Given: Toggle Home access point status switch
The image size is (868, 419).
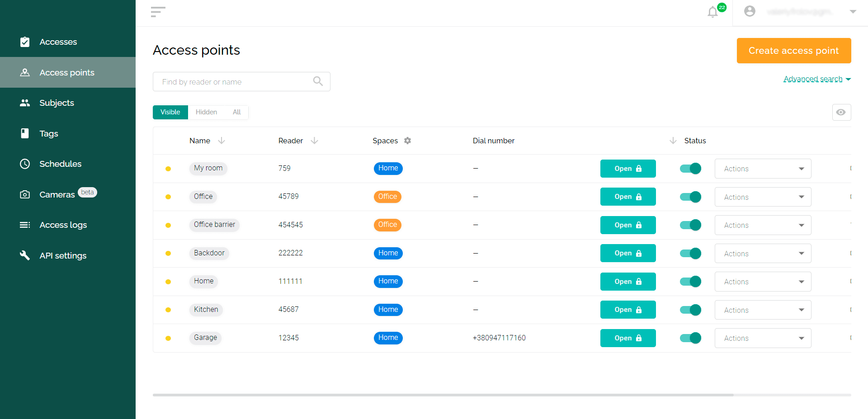Looking at the screenshot, I should pos(690,282).
